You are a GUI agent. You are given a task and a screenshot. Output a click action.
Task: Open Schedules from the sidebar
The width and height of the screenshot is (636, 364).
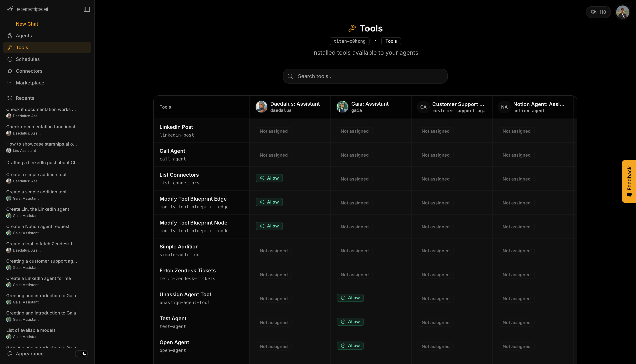tap(27, 59)
